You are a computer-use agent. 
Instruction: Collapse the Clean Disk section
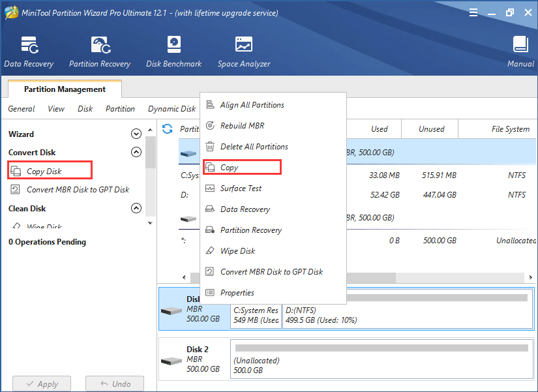pyautogui.click(x=136, y=208)
